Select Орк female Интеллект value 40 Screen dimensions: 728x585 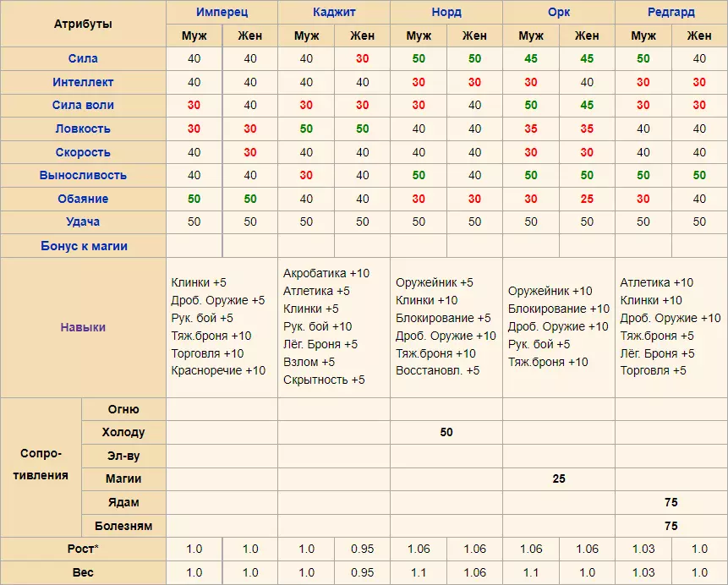(x=587, y=82)
